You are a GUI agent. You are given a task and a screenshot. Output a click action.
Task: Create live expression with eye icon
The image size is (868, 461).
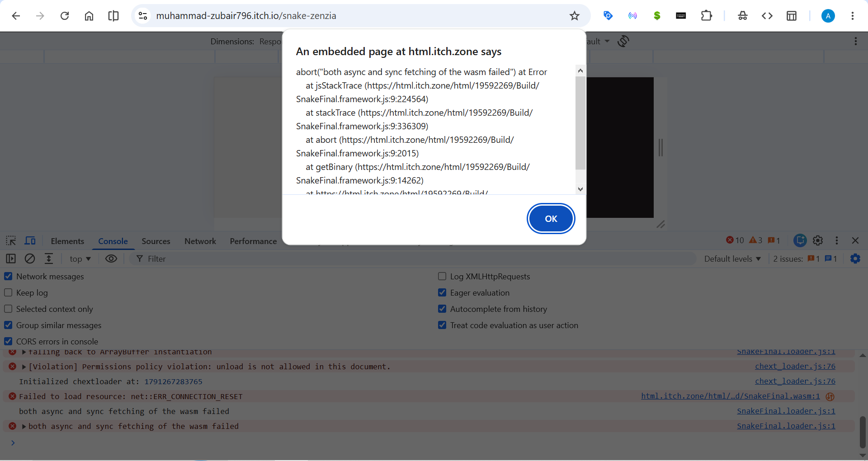[x=111, y=259]
